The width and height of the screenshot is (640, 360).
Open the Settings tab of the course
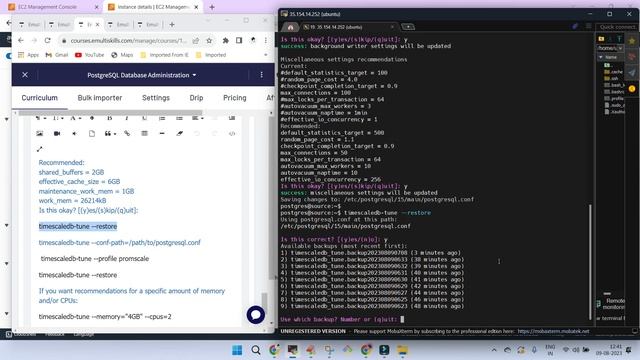click(156, 98)
